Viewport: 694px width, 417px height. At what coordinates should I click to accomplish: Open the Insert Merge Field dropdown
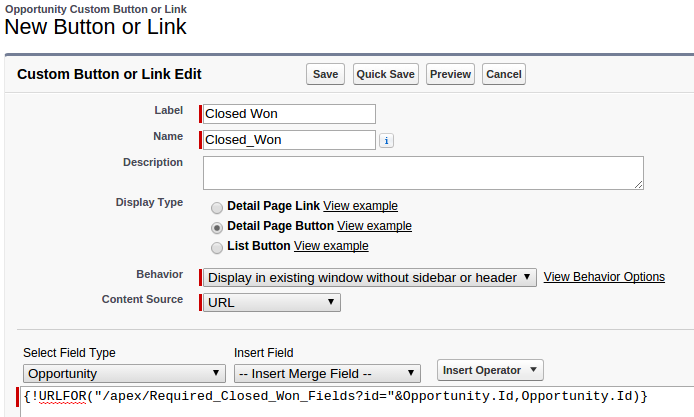[x=328, y=373]
